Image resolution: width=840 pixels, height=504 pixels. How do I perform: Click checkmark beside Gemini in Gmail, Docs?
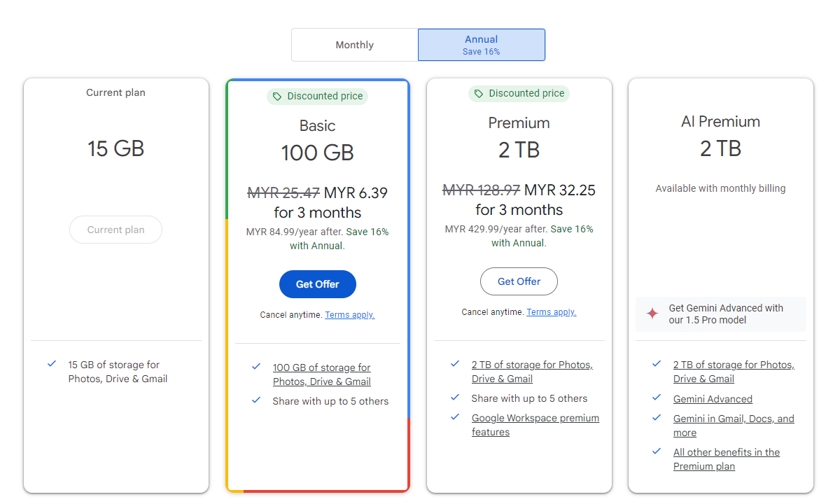pyautogui.click(x=657, y=418)
